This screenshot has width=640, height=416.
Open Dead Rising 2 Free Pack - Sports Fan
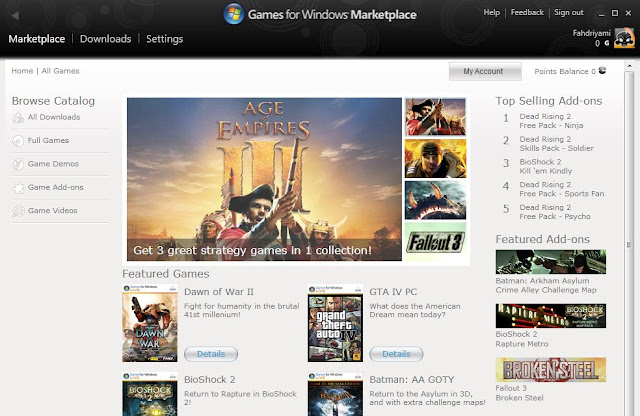(562, 189)
